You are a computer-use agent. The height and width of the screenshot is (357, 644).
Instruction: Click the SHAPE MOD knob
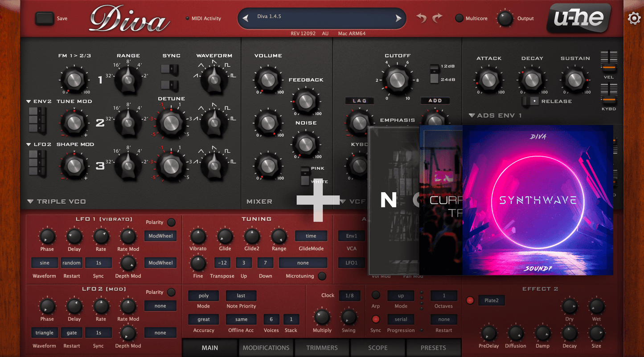(74, 166)
